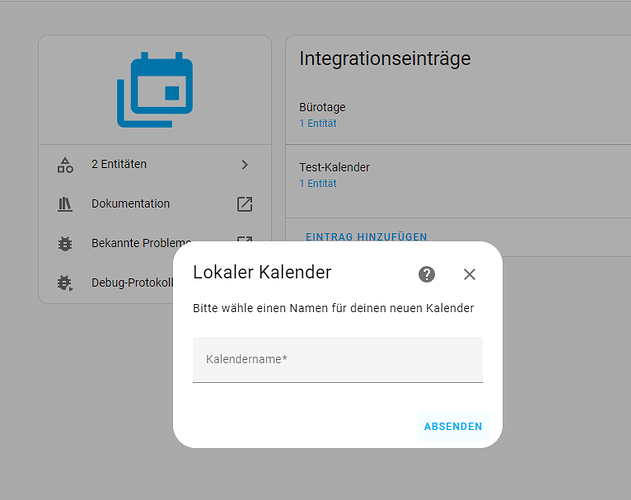The height and width of the screenshot is (500, 631).
Task: Click the Kalendername input field
Action: [337, 359]
